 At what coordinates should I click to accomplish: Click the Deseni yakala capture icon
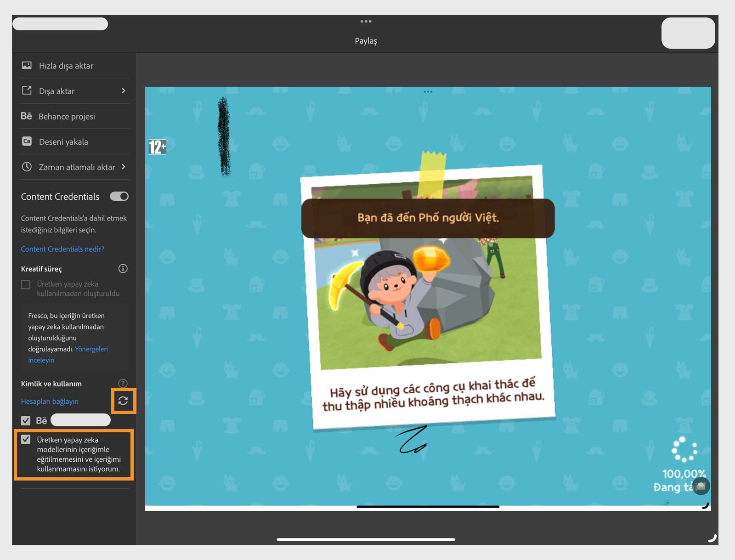tap(27, 141)
